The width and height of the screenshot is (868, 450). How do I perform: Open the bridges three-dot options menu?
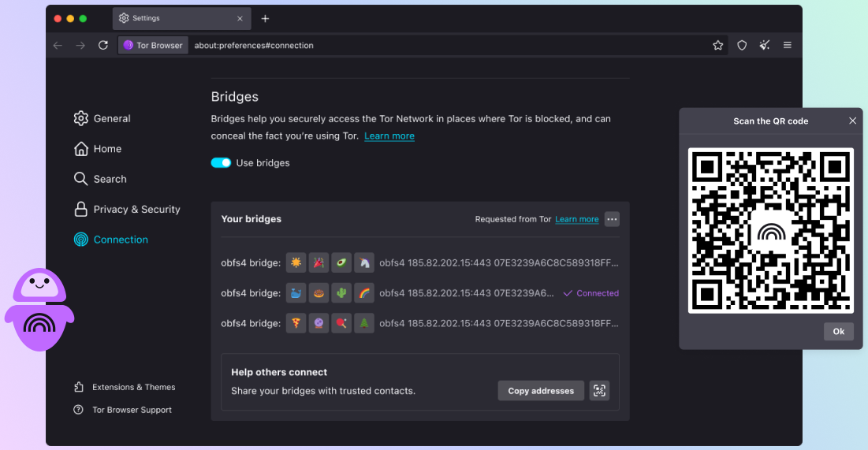pos(612,219)
